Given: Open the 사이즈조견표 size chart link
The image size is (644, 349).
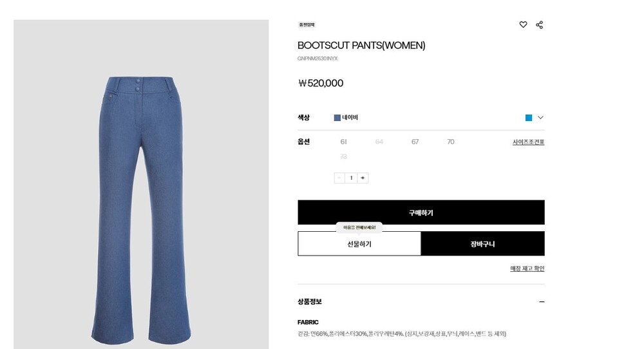Looking at the screenshot, I should pos(528,142).
